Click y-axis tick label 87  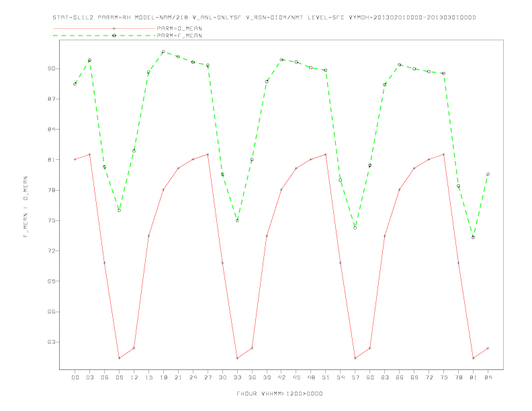tap(51, 99)
